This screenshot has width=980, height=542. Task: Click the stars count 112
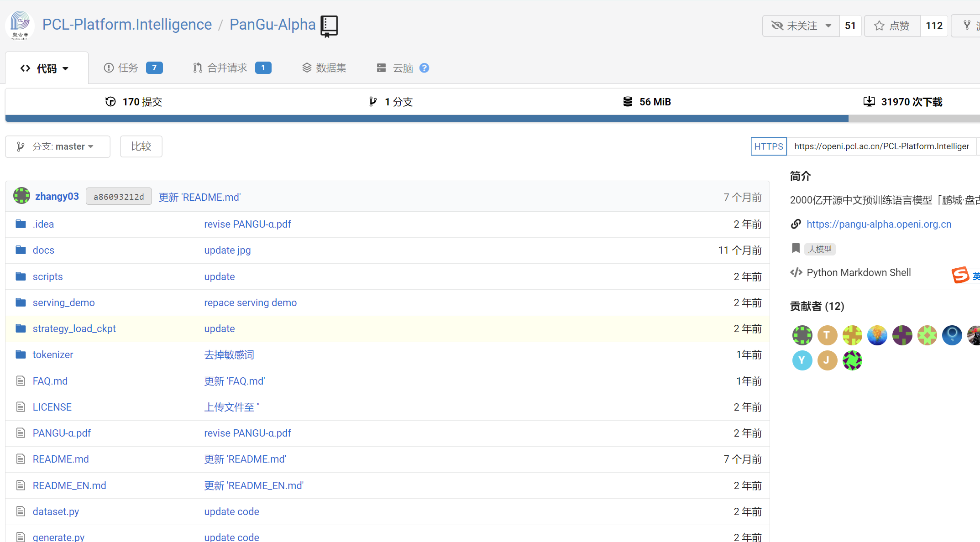(934, 26)
